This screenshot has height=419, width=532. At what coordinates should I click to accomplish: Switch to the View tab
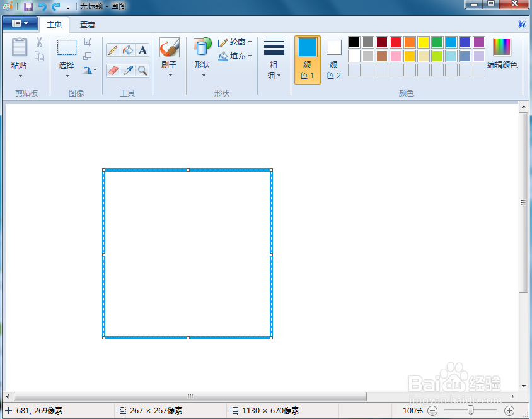coord(88,25)
